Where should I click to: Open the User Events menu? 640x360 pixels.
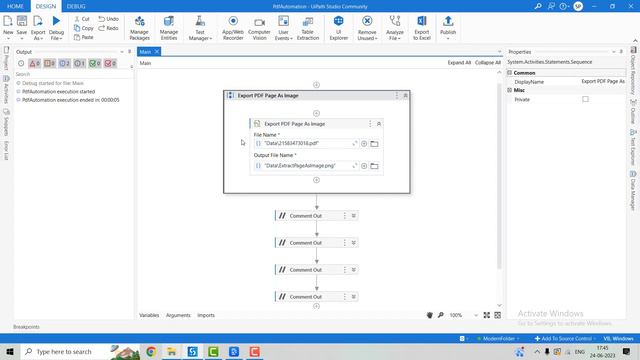(x=283, y=28)
